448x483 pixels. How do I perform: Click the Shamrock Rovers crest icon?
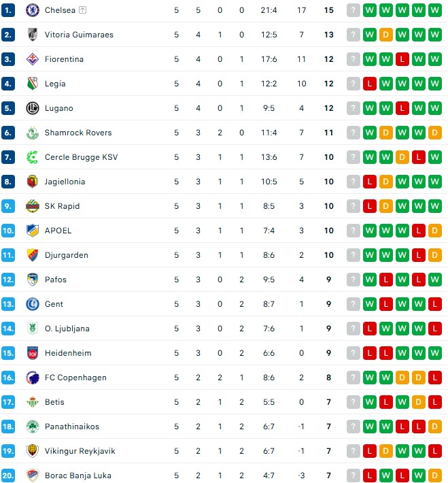pos(33,133)
